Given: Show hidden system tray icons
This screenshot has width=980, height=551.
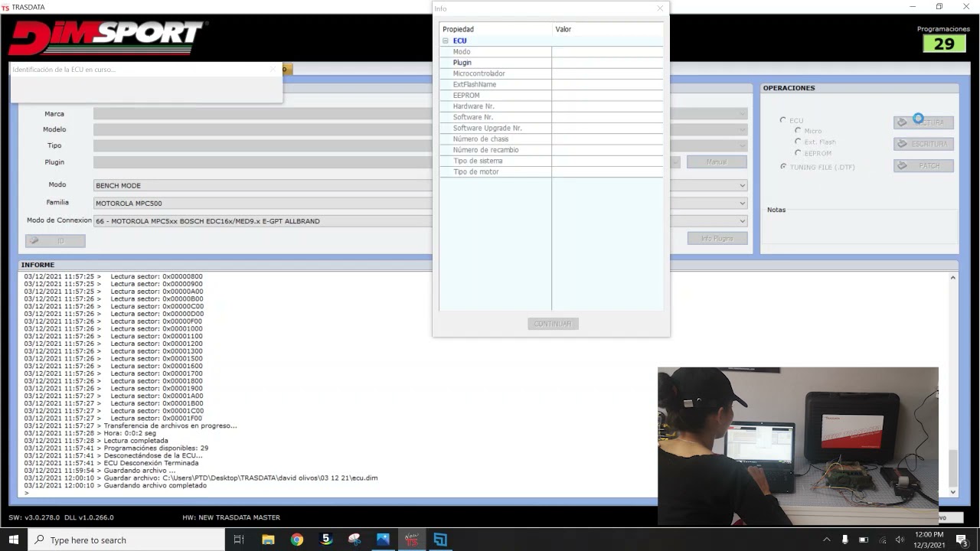Looking at the screenshot, I should click(x=826, y=540).
